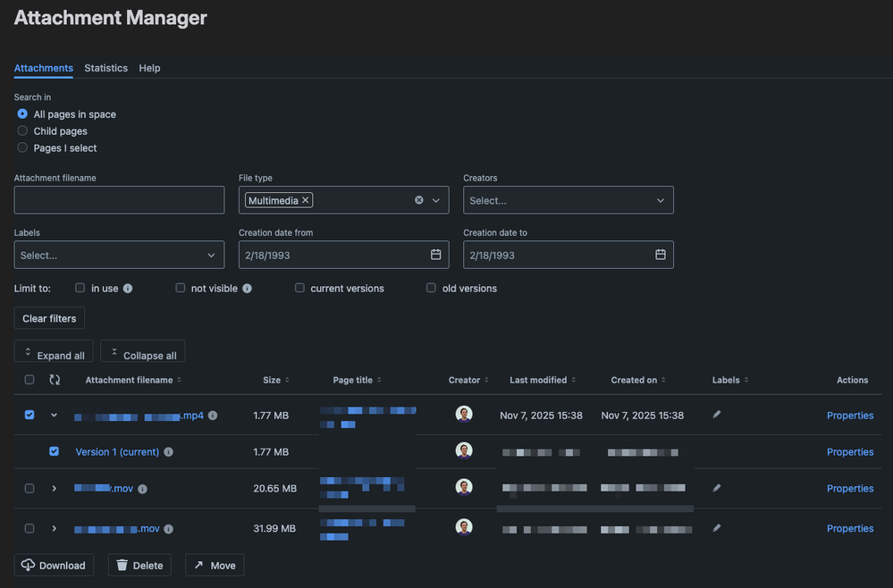This screenshot has height=588, width=893.
Task: Click the info icon next to 'in use'
Action: [128, 289]
